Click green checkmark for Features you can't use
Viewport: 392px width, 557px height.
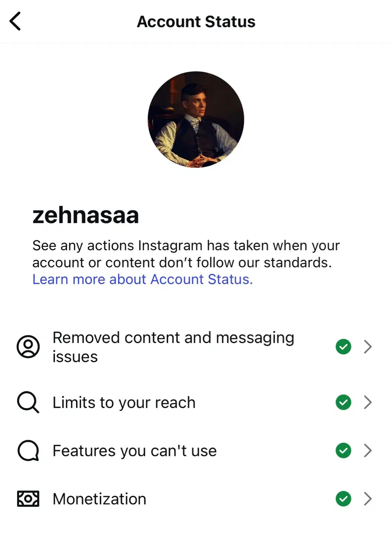pos(343,450)
